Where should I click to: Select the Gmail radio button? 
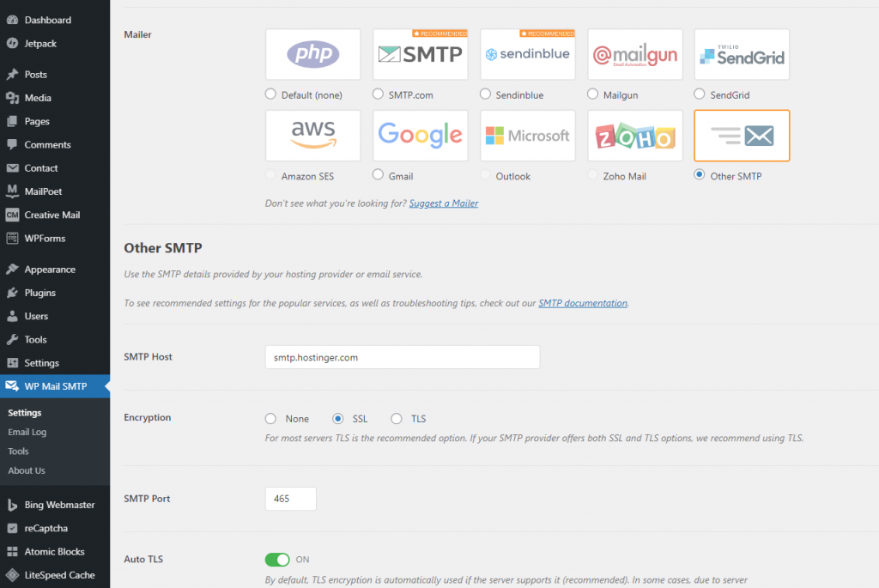coord(378,175)
